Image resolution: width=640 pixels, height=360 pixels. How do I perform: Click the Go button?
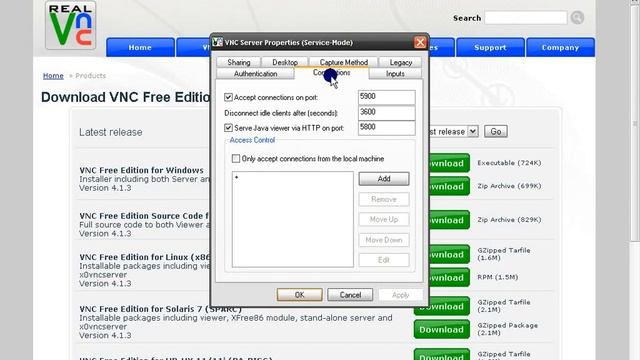pyautogui.click(x=496, y=131)
